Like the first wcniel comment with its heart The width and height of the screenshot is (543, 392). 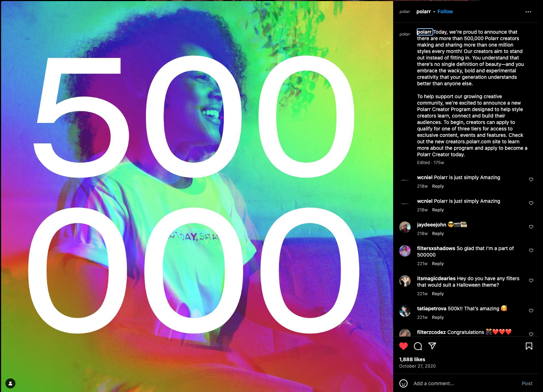[531, 180]
